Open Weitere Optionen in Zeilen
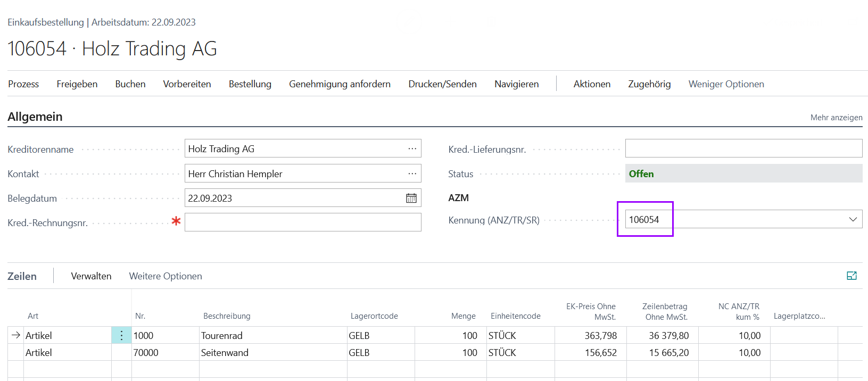868x381 pixels. point(166,276)
